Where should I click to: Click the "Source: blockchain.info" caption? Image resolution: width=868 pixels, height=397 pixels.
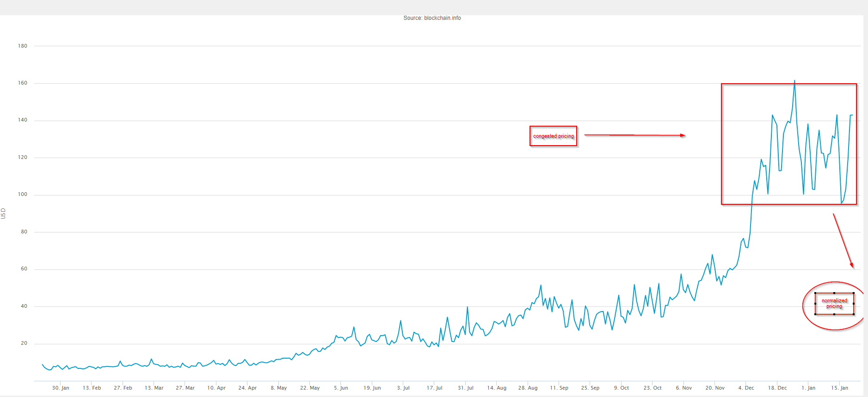[x=432, y=18]
